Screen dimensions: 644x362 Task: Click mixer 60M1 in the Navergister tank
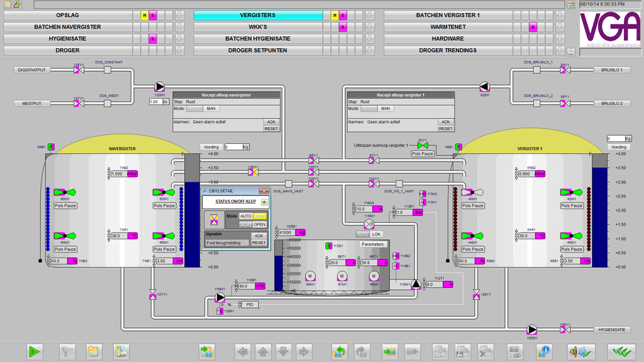click(65, 192)
